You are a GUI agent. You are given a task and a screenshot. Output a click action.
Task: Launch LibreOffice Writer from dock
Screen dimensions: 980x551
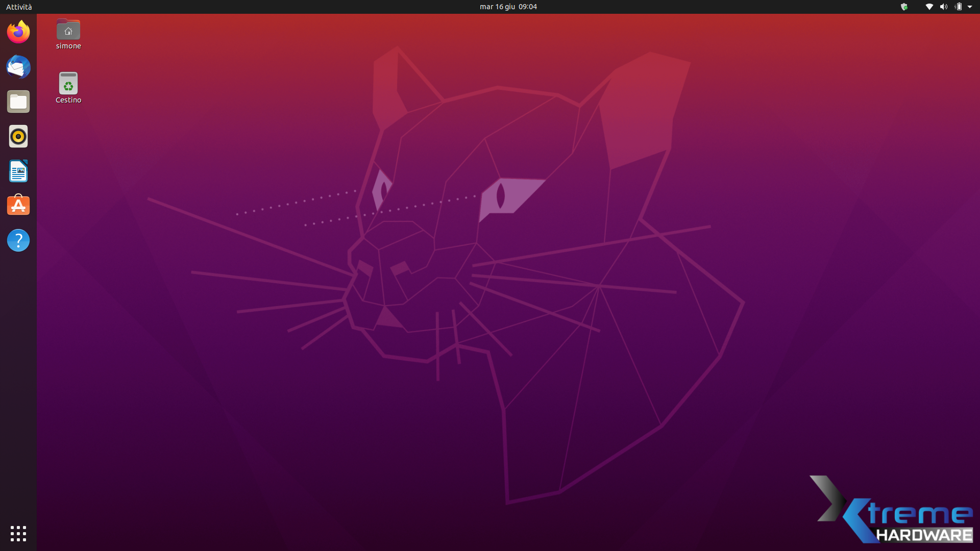coord(18,171)
